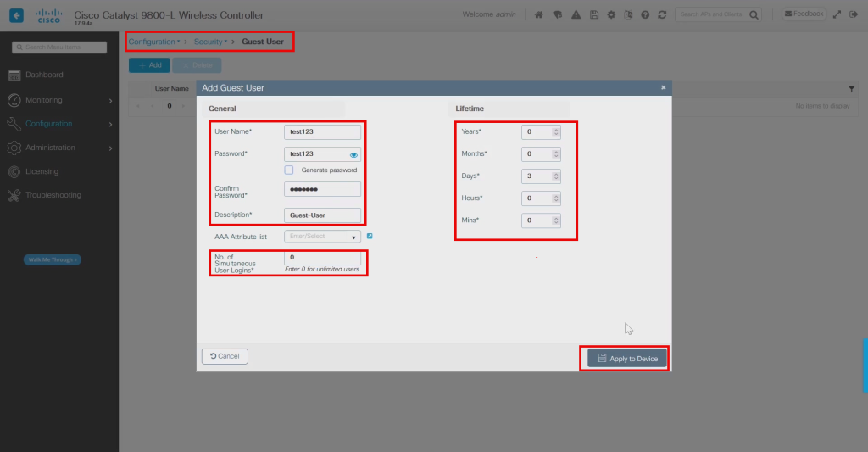This screenshot has width=868, height=452.
Task: Adjust the Hours stepper arrows
Action: point(556,198)
